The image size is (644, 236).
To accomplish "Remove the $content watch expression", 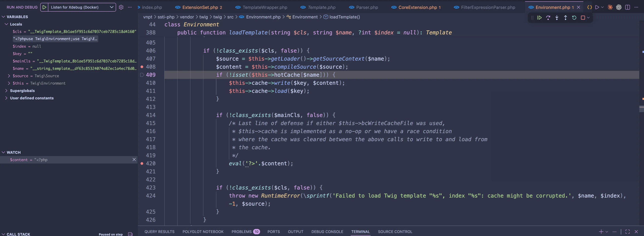I will click(134, 160).
